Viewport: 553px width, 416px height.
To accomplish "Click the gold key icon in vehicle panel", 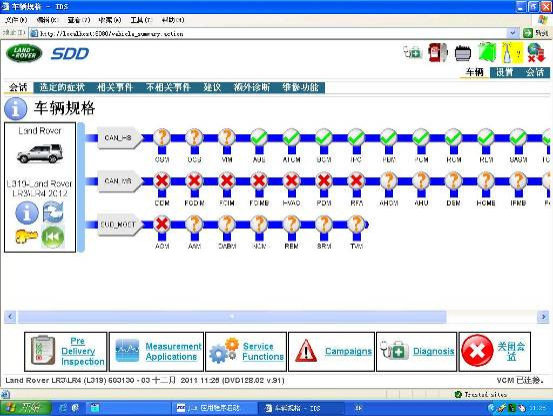I will (x=26, y=236).
